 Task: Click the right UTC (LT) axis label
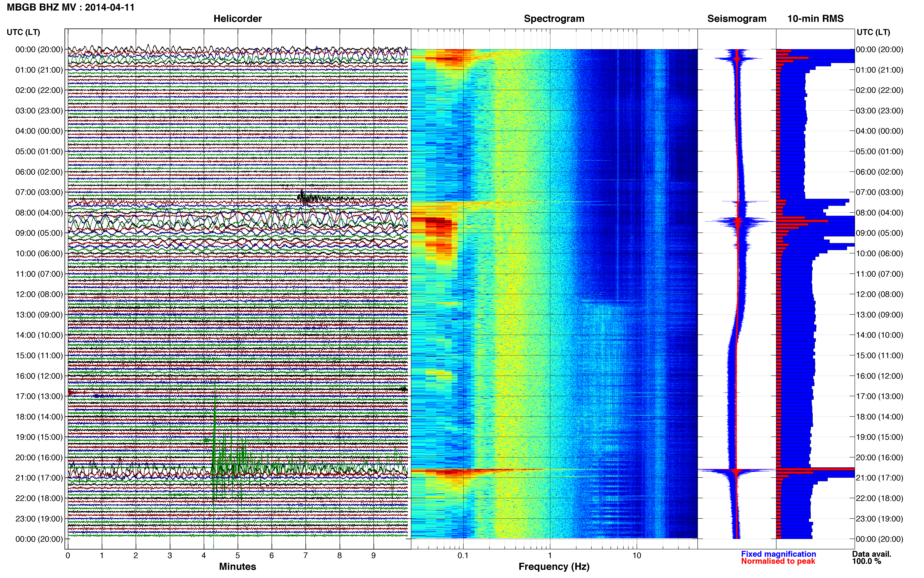tap(873, 32)
